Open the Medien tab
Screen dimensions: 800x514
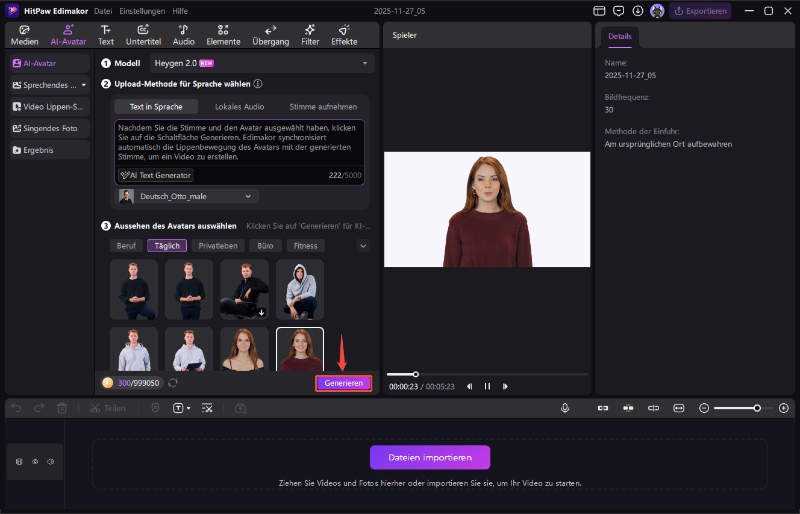pyautogui.click(x=24, y=35)
